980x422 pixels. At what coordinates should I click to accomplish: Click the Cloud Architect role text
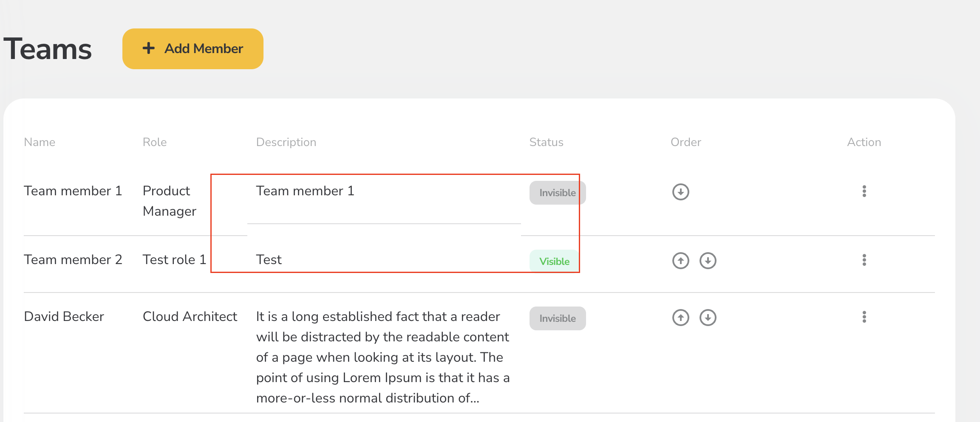pyautogui.click(x=190, y=317)
